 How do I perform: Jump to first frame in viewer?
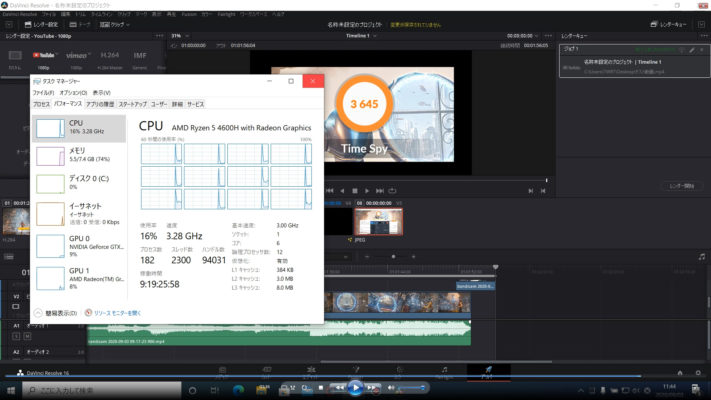(x=330, y=191)
